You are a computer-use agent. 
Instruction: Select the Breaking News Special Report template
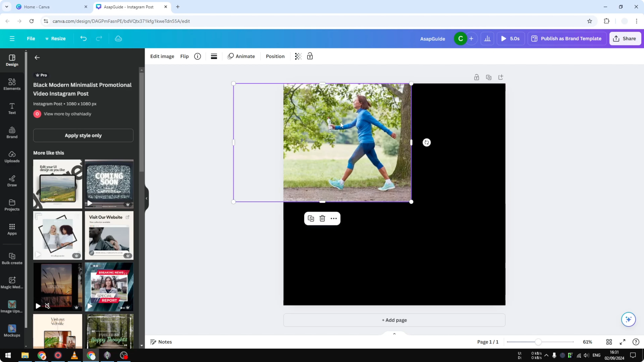click(109, 287)
